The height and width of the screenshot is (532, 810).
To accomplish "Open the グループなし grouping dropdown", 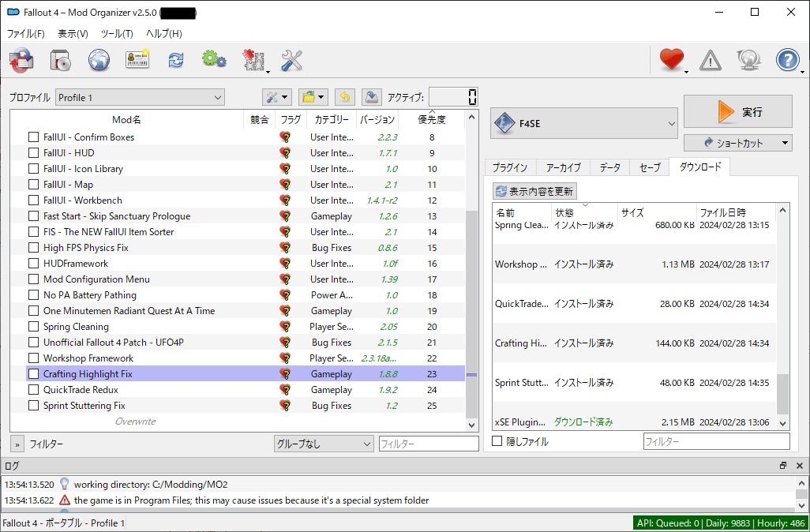I will click(324, 444).
